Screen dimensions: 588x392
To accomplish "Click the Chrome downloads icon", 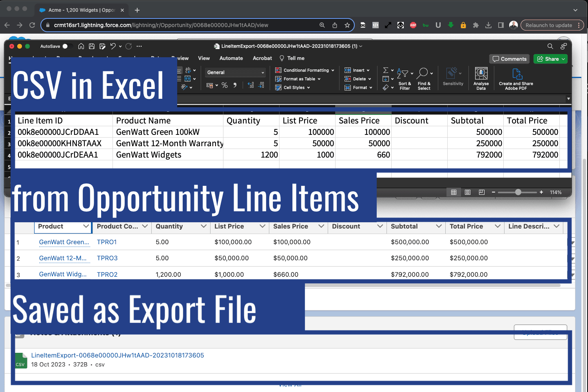I will pos(488,25).
